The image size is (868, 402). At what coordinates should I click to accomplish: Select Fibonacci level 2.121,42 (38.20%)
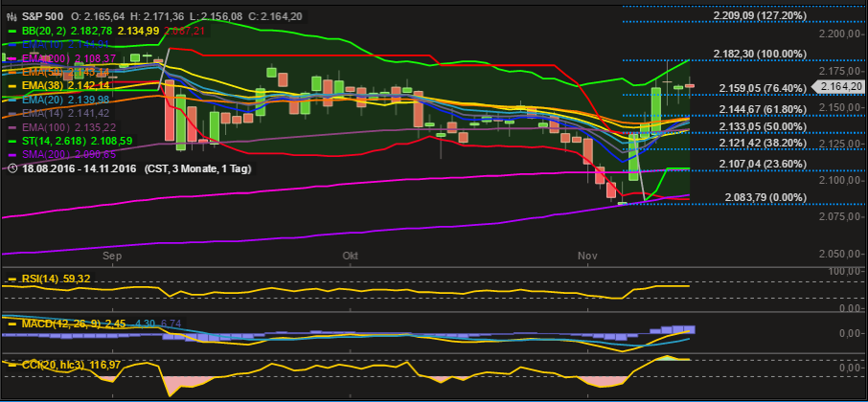[763, 144]
